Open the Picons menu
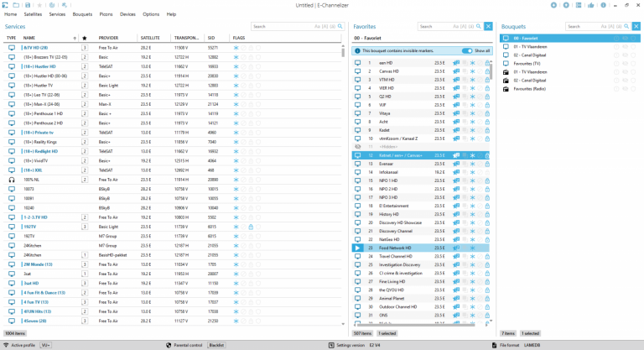This screenshot has width=644, height=350. pyautogui.click(x=106, y=14)
